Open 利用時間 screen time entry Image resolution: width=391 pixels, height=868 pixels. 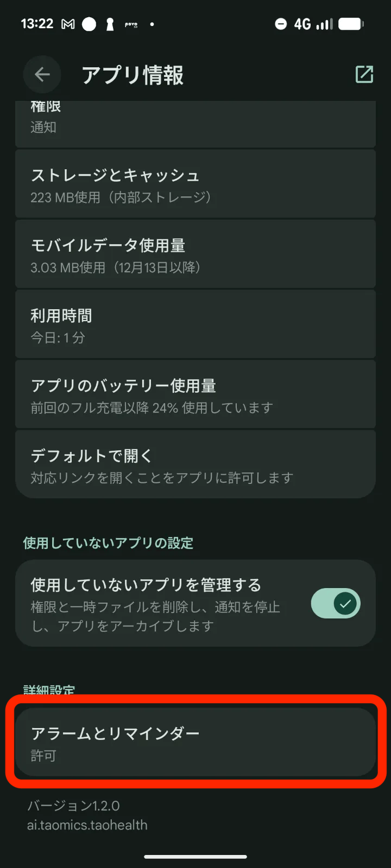point(195,324)
